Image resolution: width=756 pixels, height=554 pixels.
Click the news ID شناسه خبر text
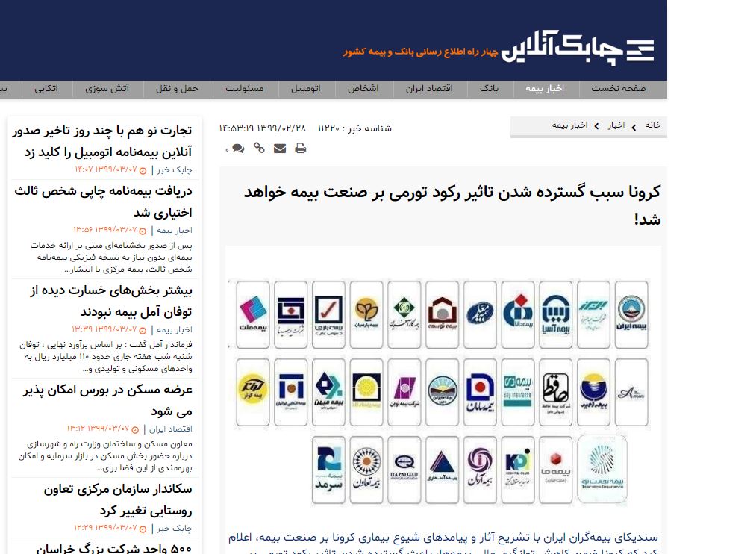354,128
